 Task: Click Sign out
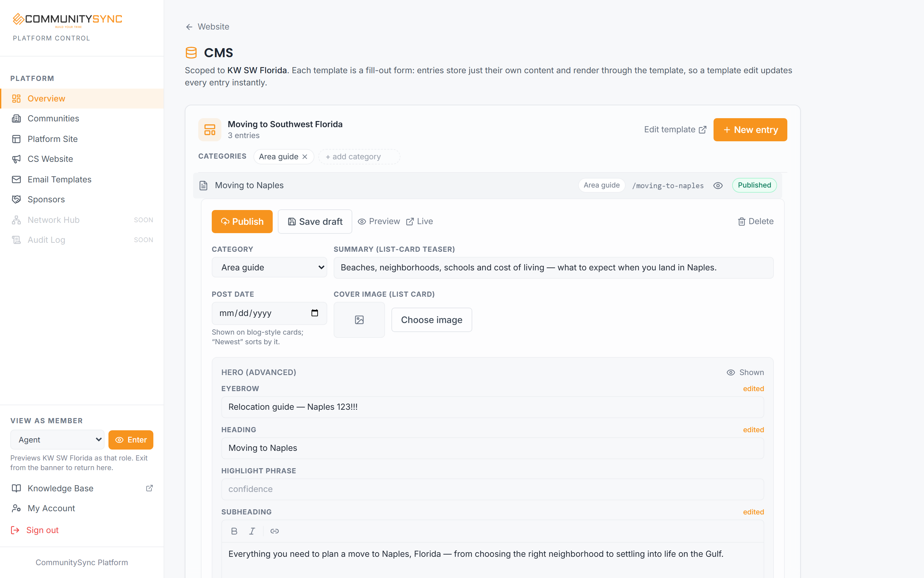click(34, 530)
